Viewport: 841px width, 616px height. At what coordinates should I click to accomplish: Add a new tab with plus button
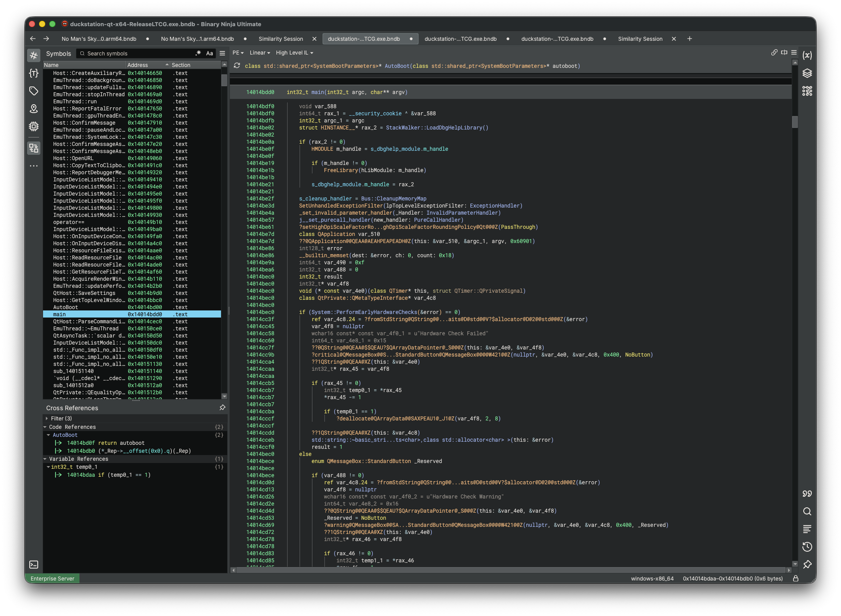coord(690,39)
